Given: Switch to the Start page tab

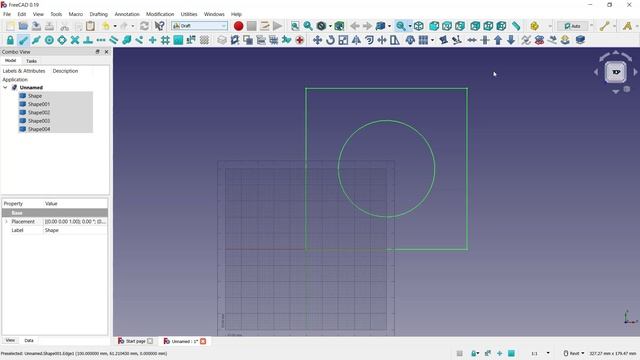Looking at the screenshot, I should (x=136, y=341).
